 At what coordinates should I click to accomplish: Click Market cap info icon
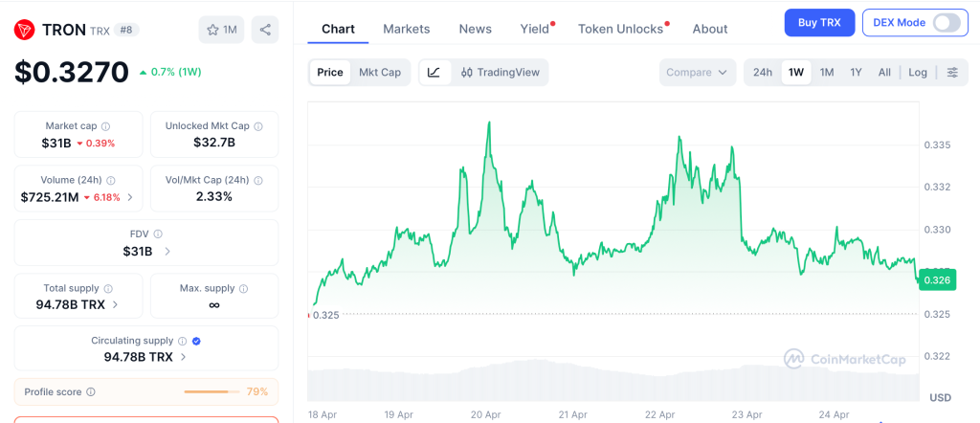click(x=105, y=126)
